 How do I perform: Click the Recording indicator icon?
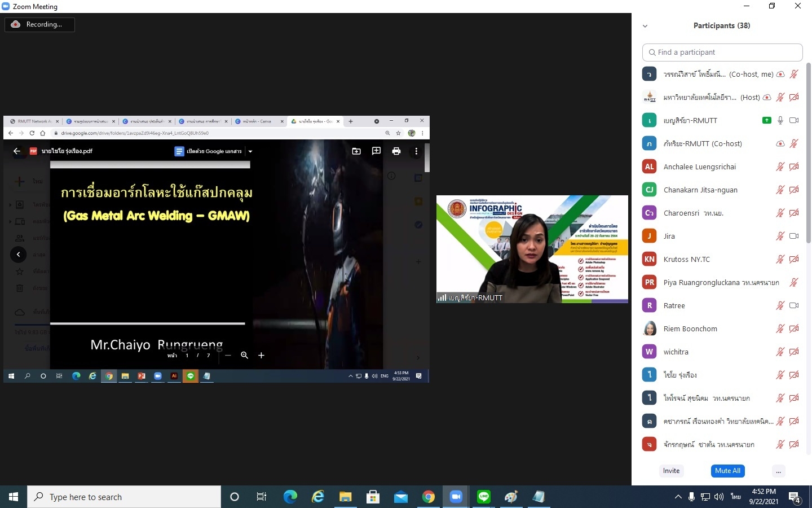coord(16,24)
